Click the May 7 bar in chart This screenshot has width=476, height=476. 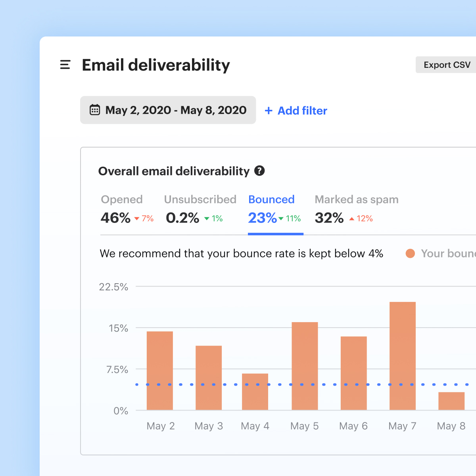(x=403, y=356)
